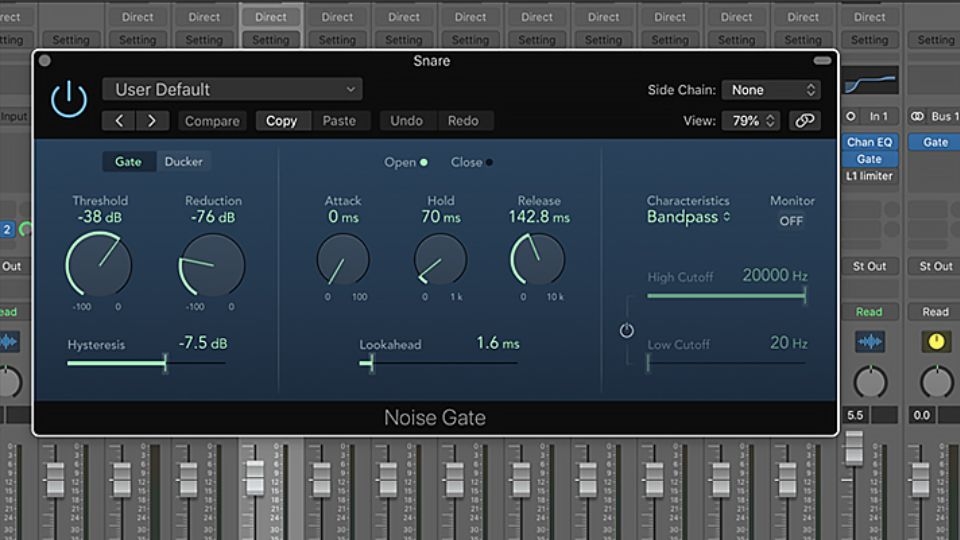Screen dimensions: 960x540
Task: Click the Redo button
Action: 463,121
